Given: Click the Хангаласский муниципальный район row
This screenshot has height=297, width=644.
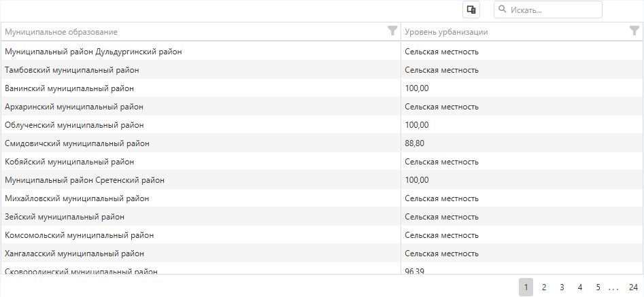Looking at the screenshot, I should 74,254.
